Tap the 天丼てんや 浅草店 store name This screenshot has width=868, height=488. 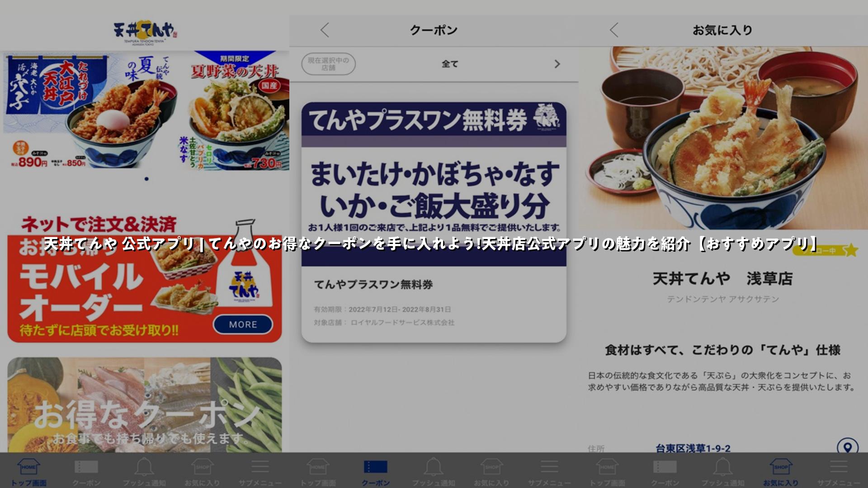pos(722,278)
